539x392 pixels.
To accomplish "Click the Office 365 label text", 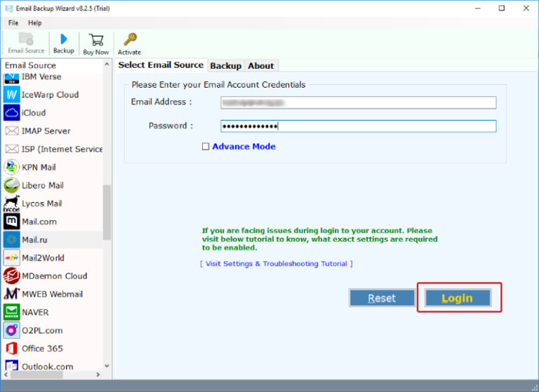I will tap(42, 349).
